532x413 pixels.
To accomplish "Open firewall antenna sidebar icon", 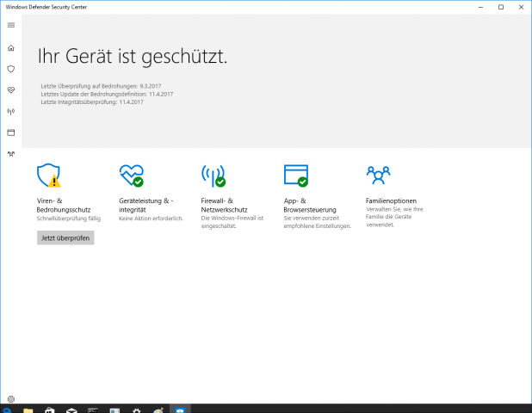I will point(11,112).
